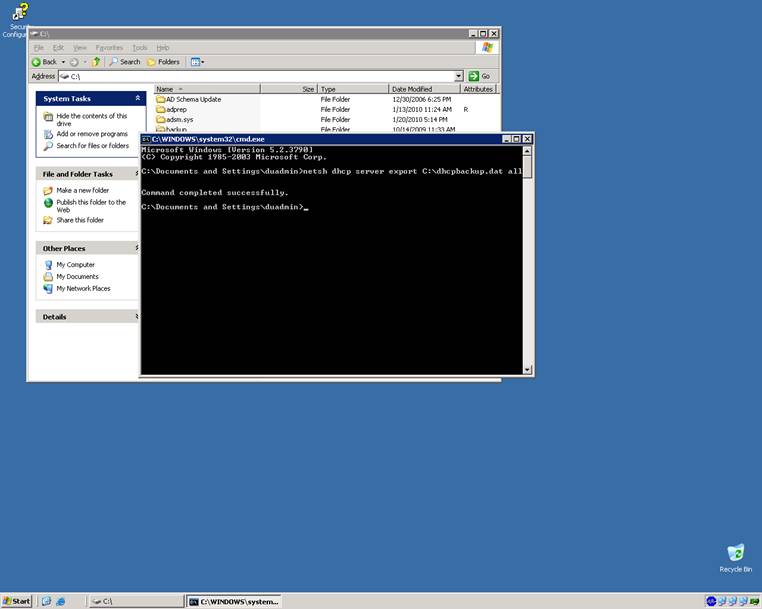Open the Favorites menu
The image size is (762, 609).
[x=109, y=47]
